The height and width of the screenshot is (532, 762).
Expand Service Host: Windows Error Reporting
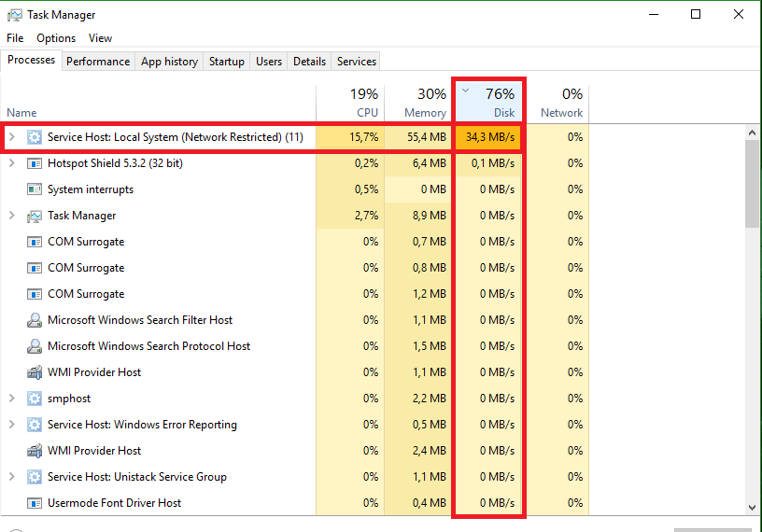pyautogui.click(x=12, y=425)
